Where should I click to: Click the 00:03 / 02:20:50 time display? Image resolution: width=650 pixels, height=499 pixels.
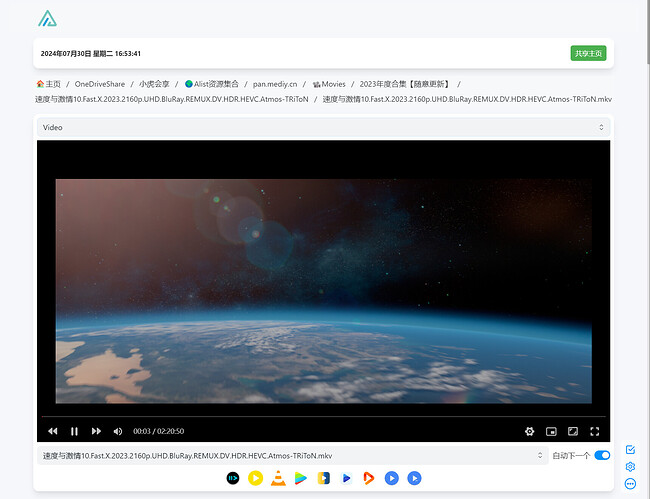pos(158,431)
